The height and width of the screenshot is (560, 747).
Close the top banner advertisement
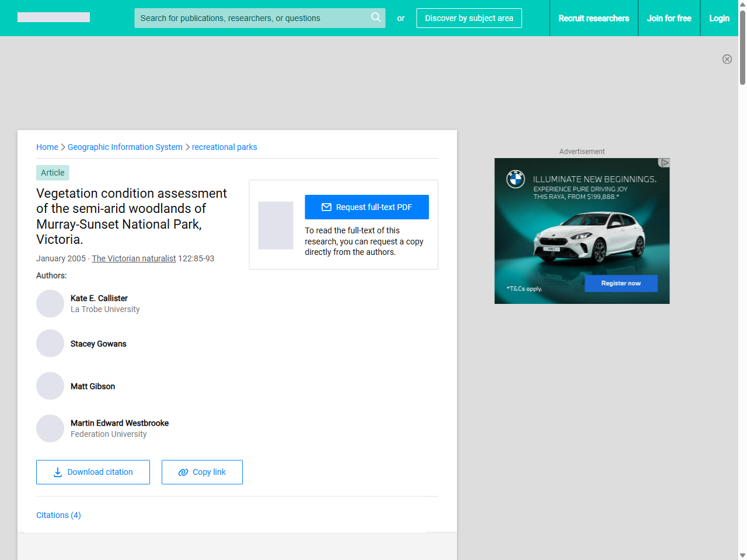click(727, 59)
